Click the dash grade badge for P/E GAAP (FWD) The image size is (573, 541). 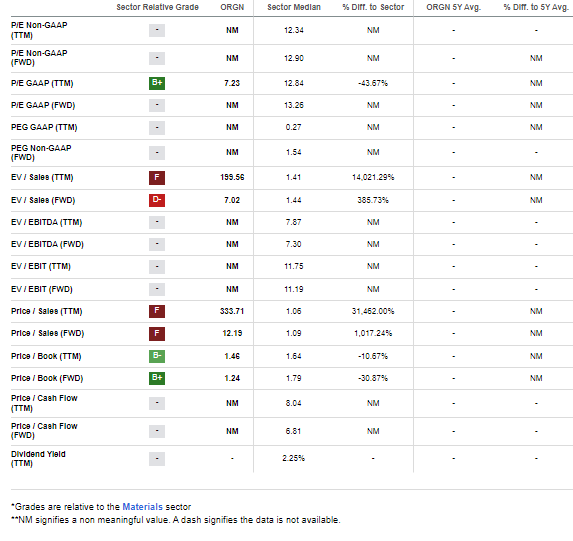pyautogui.click(x=157, y=105)
